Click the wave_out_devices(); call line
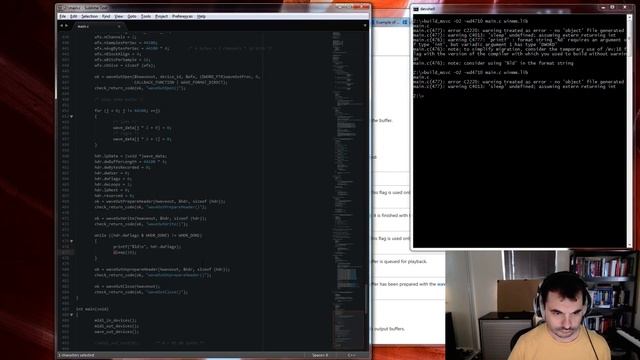Viewport: 640px width, 360px height. click(116, 332)
